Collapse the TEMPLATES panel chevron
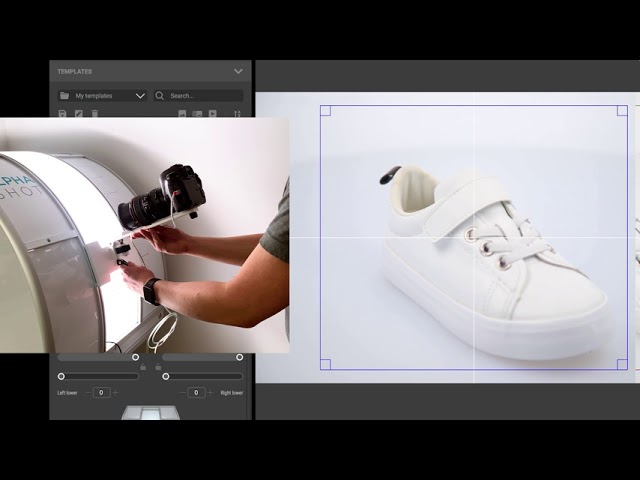 (x=238, y=71)
